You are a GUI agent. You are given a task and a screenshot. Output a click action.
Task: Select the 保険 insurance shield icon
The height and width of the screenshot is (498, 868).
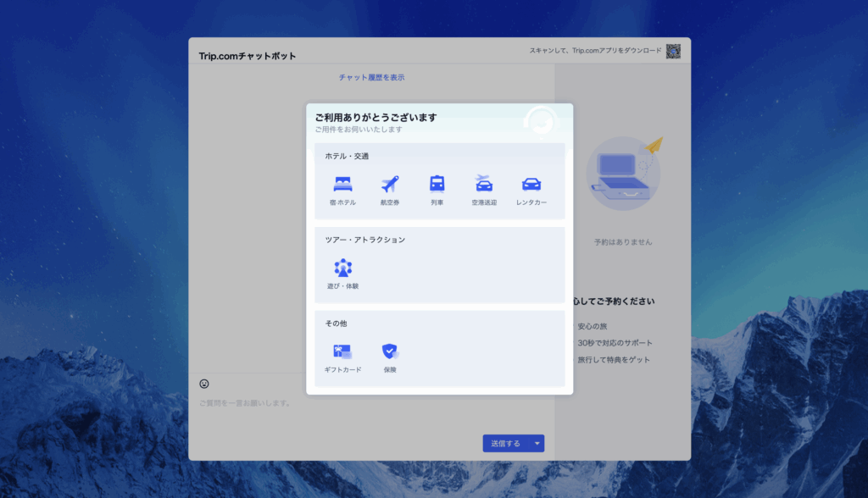coord(390,351)
